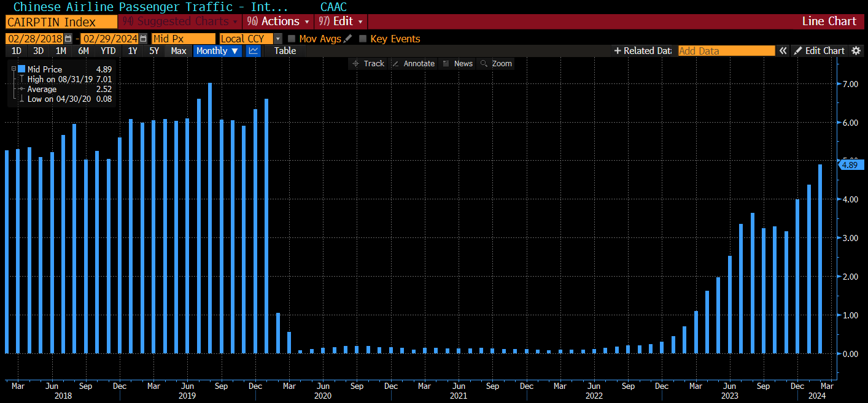Viewport: 868px width, 403px height.
Task: Click the Low on 04/30/20 legend row
Action: 65,99
